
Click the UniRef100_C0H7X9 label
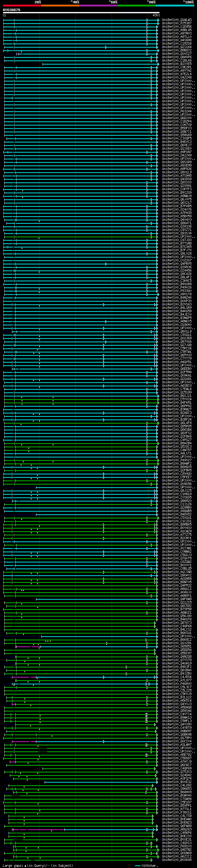177,125
